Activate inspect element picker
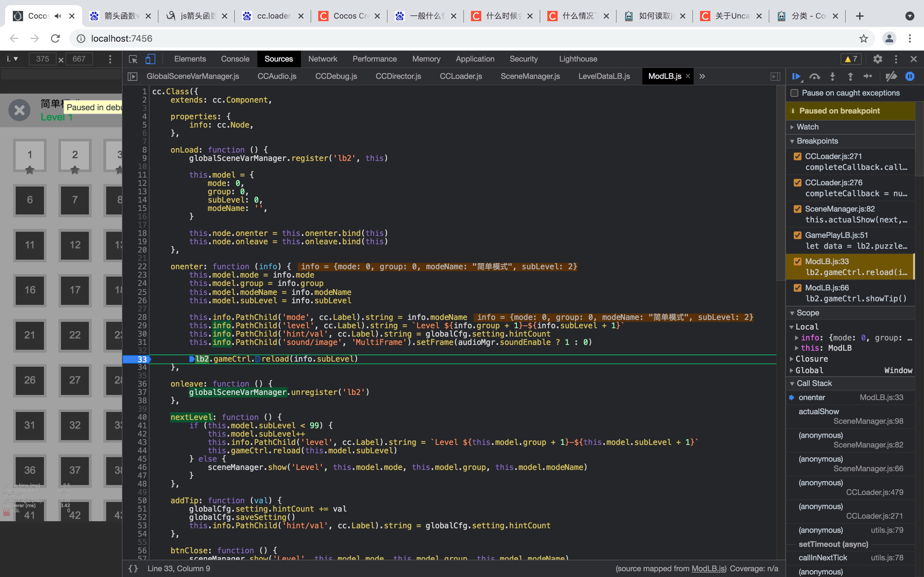924x577 pixels. click(133, 59)
